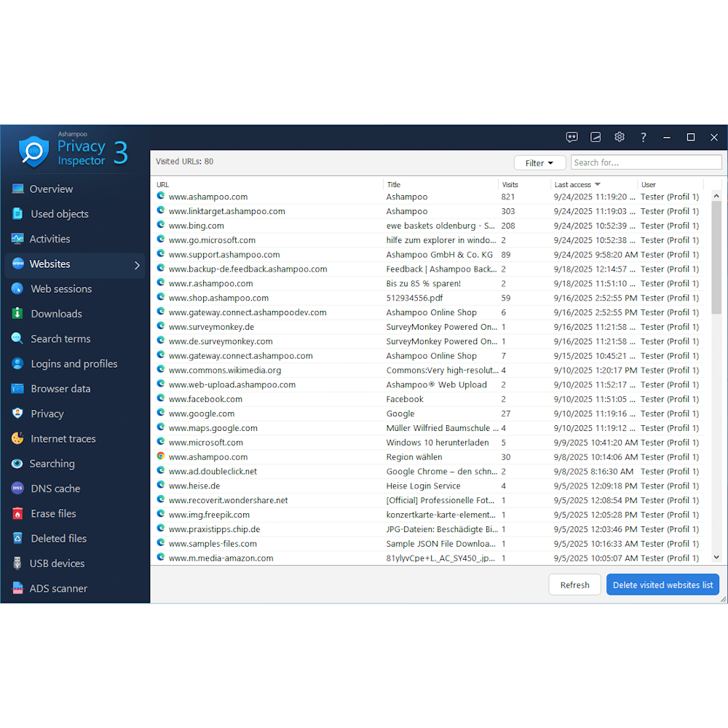The width and height of the screenshot is (728, 728).
Task: Open the application settings gear
Action: [x=619, y=137]
